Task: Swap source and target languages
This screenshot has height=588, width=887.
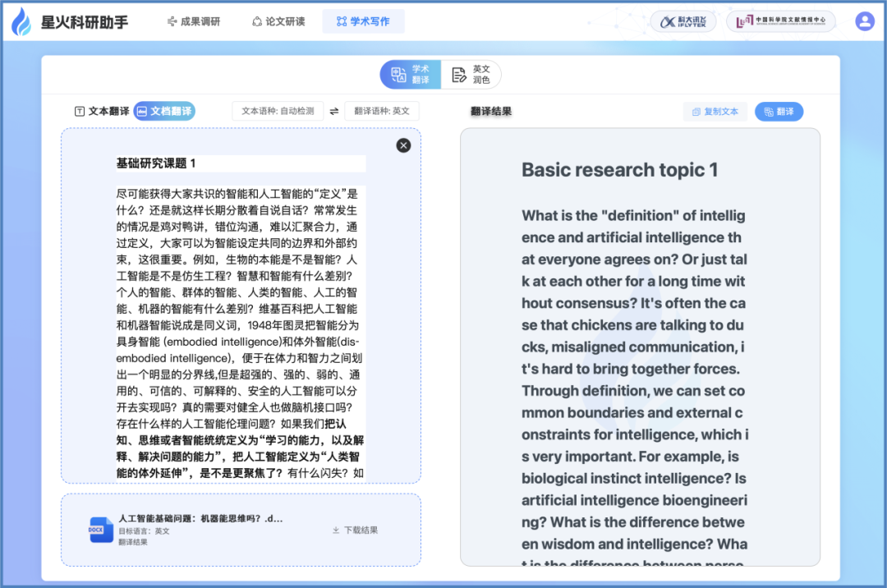Action: coord(334,112)
